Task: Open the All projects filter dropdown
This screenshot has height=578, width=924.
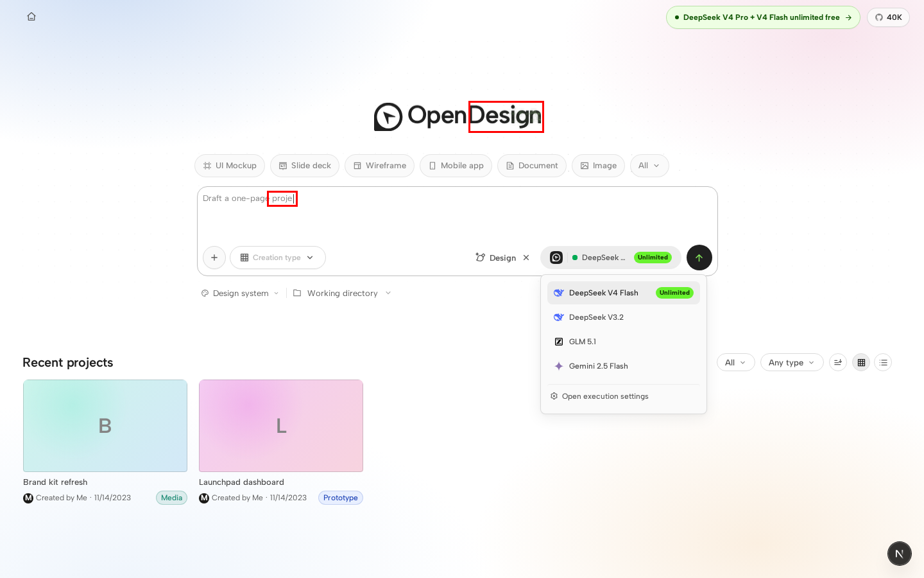Action: 736,363
